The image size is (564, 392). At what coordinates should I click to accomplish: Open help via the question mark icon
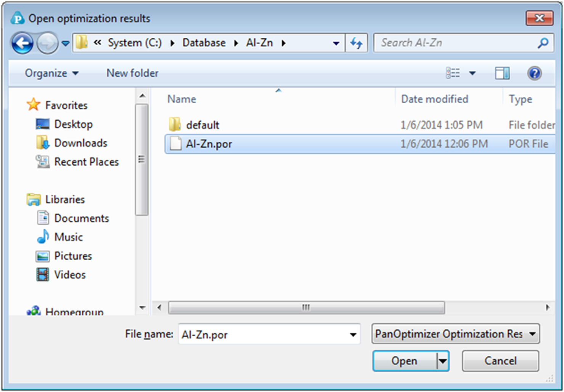click(x=534, y=73)
